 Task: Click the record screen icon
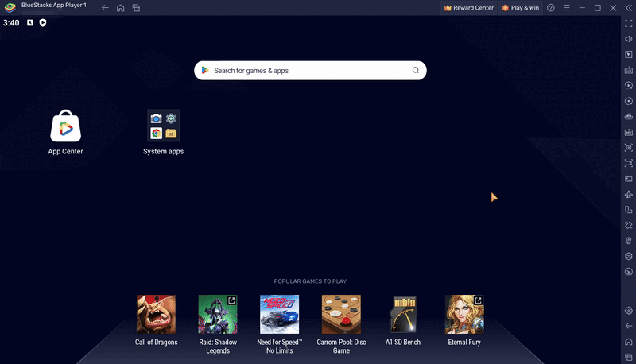coord(629,163)
